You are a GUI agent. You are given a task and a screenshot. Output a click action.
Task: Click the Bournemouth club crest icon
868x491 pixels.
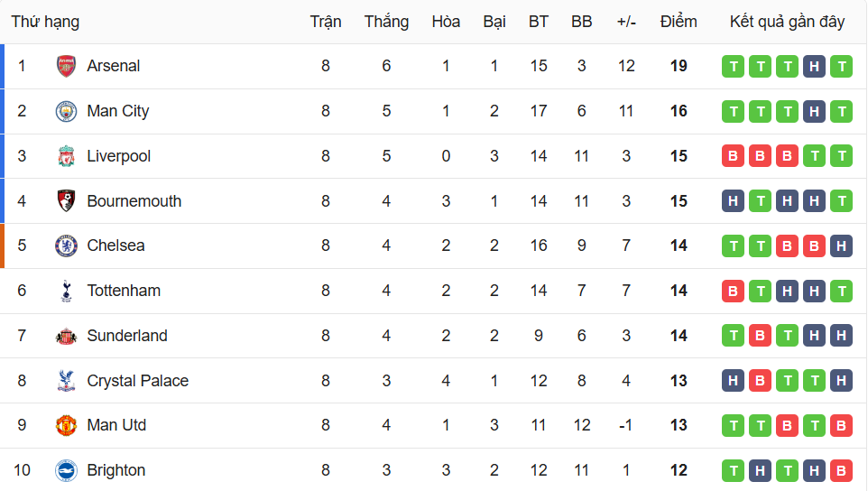pos(66,201)
